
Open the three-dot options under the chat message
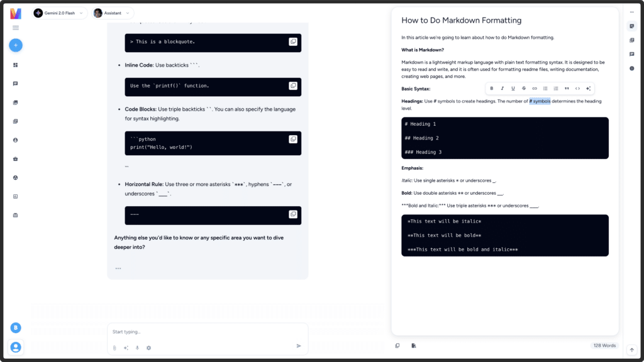(x=118, y=268)
